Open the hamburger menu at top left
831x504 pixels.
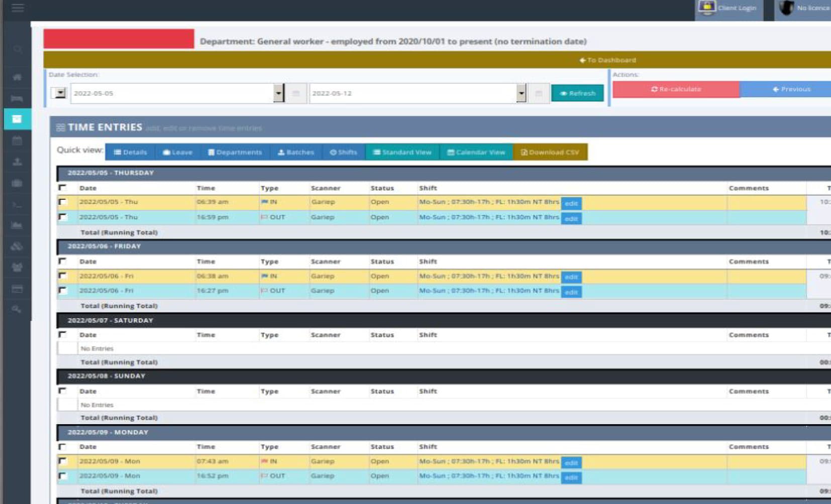[18, 8]
